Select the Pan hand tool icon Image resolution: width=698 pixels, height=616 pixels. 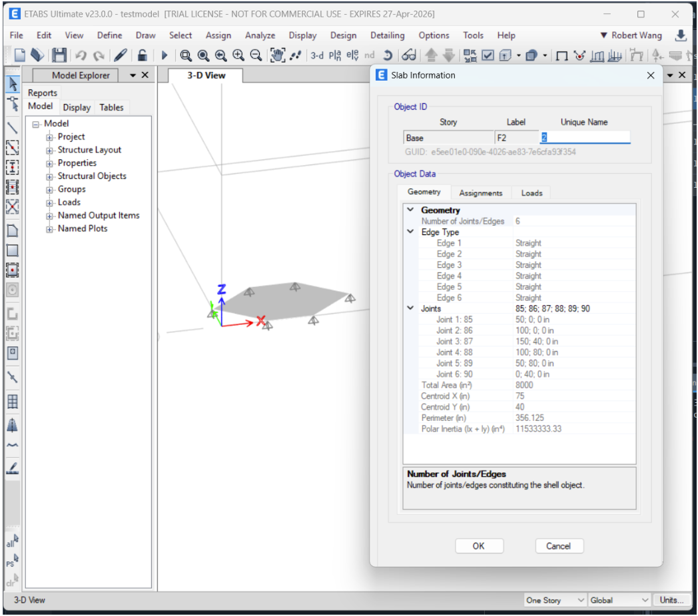(x=278, y=56)
